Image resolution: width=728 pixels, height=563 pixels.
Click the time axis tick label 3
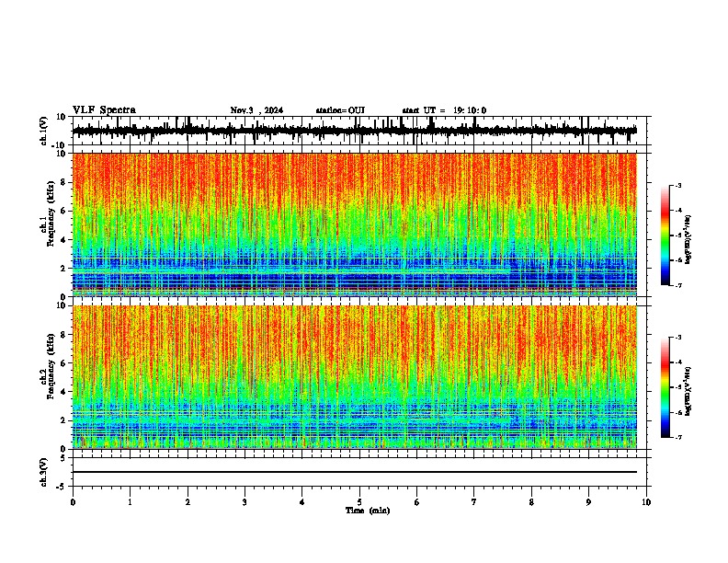pos(245,502)
